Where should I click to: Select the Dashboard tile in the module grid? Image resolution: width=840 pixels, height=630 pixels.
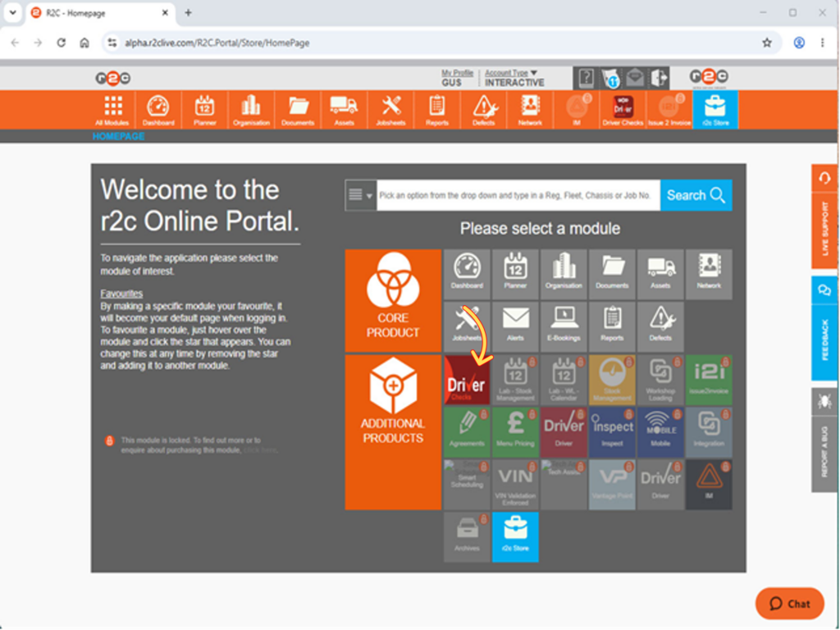pos(467,274)
